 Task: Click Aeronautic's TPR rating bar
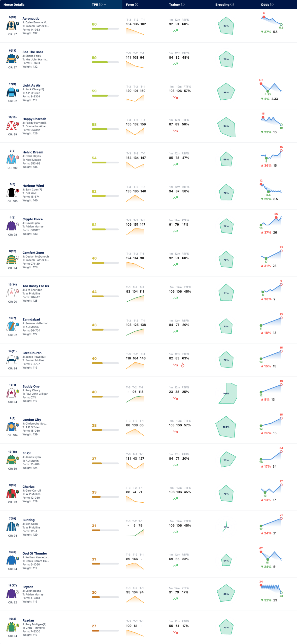point(105,29)
